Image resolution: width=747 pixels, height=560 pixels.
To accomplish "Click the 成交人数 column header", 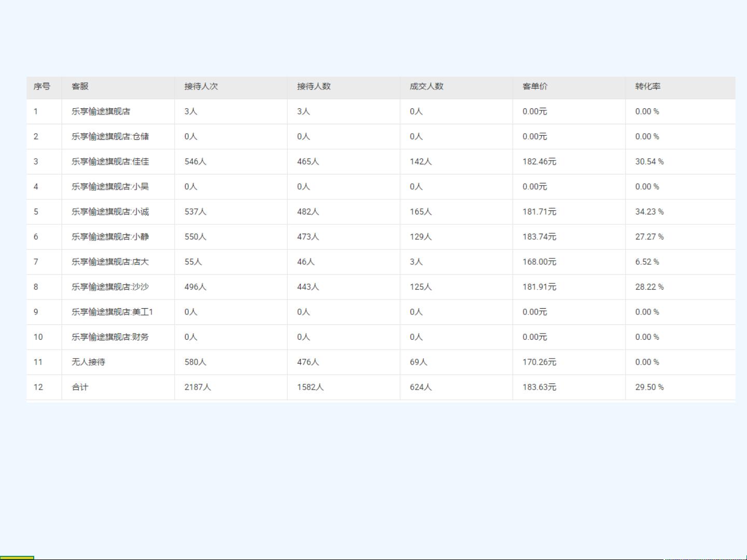I will (x=427, y=87).
